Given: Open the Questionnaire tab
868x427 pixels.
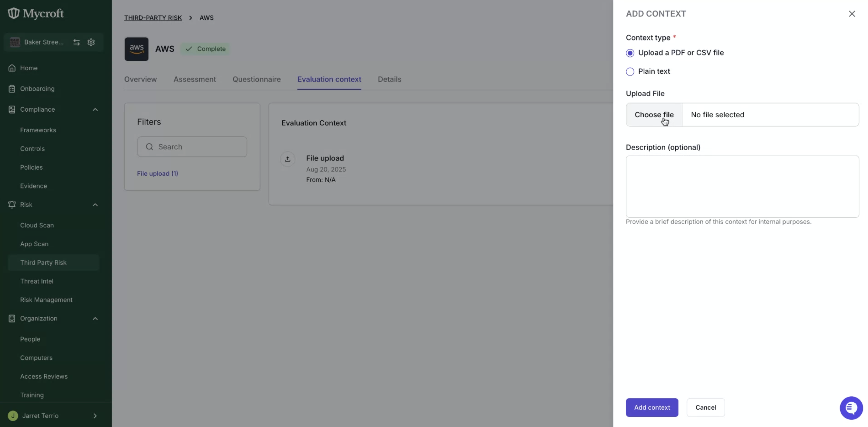Looking at the screenshot, I should pyautogui.click(x=257, y=79).
